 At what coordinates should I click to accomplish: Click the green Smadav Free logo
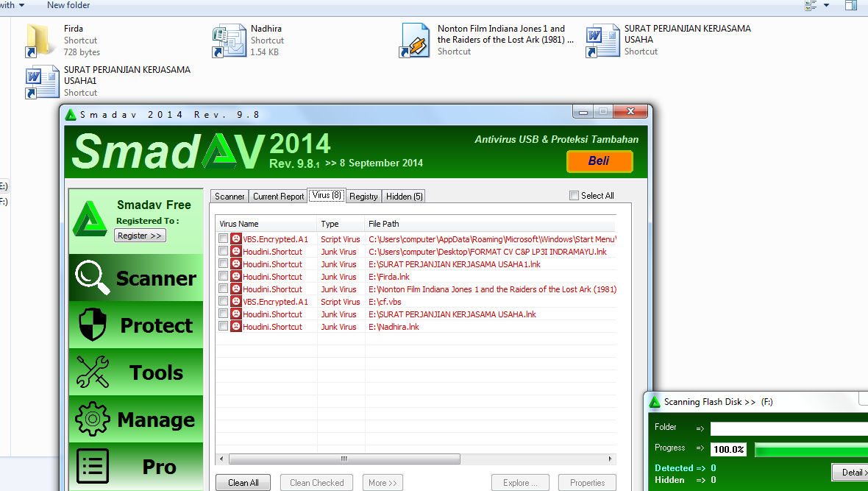[90, 219]
